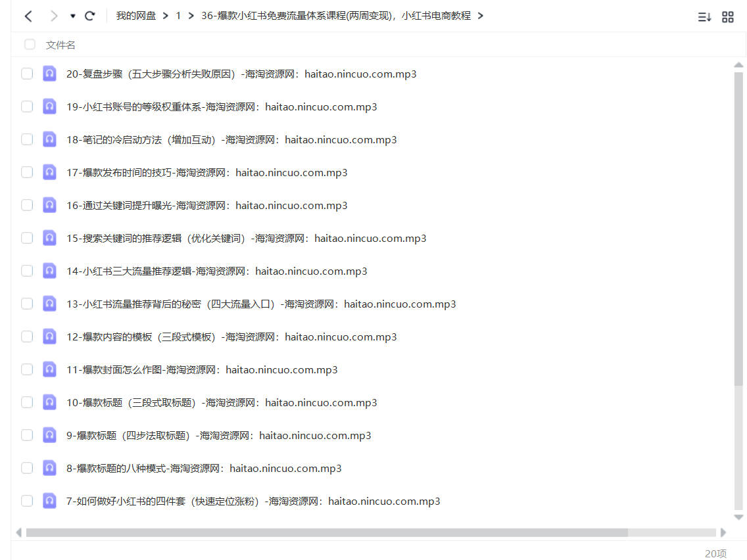Click audio icon of 10-爆款标题 三段式取标题 file
The width and height of the screenshot is (747, 560).
[49, 402]
